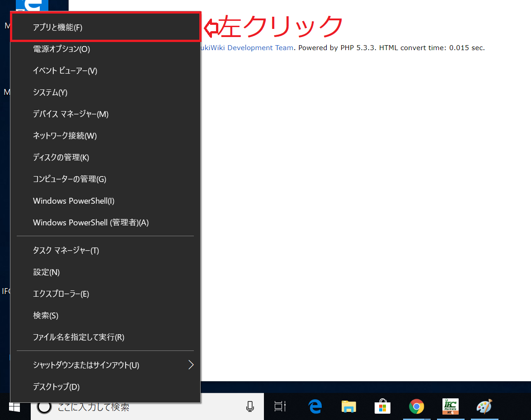
Task: Open File Explorer from the taskbar
Action: [x=348, y=406]
